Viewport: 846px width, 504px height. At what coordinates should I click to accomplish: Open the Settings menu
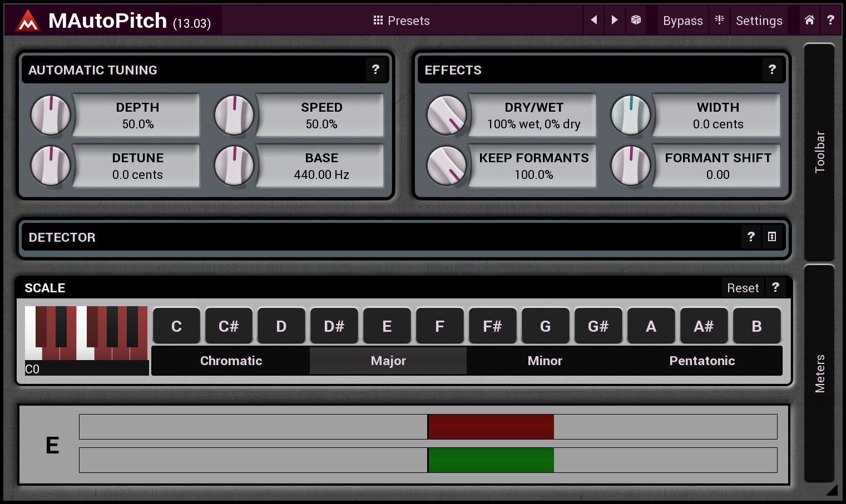(759, 21)
